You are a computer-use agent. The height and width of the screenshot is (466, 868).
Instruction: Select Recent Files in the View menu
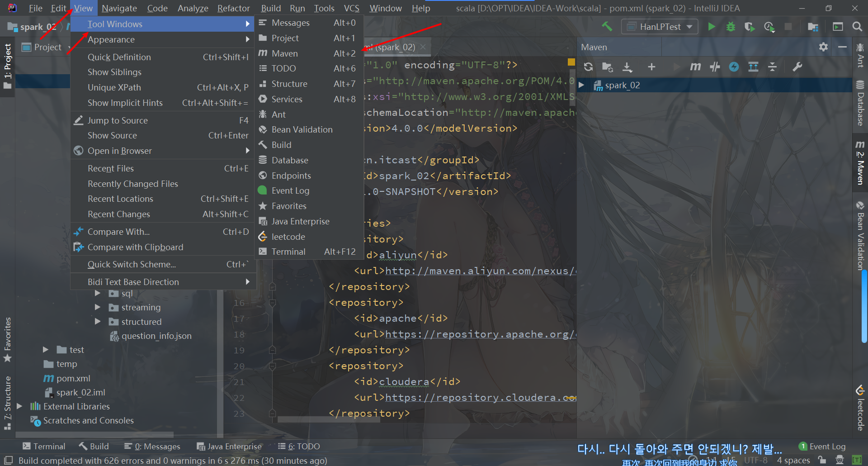pyautogui.click(x=163, y=168)
